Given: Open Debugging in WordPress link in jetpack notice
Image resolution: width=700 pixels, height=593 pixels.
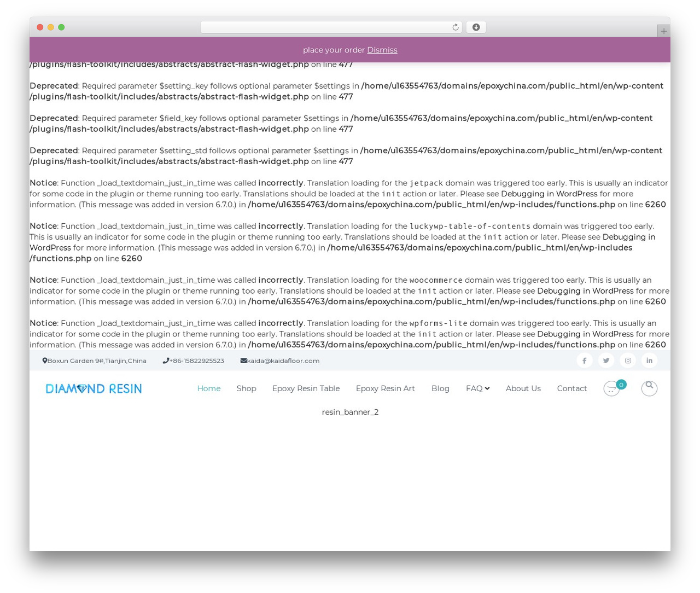Looking at the screenshot, I should pos(549,194).
